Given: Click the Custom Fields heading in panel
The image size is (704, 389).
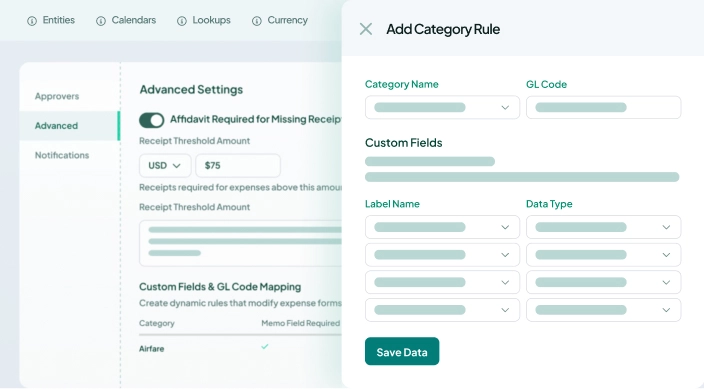Looking at the screenshot, I should click(404, 143).
